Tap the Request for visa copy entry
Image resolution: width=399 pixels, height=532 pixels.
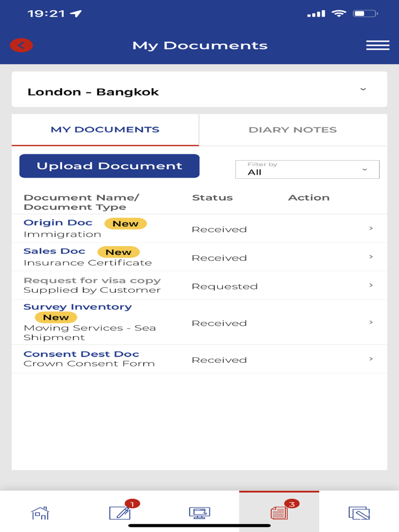(x=92, y=281)
